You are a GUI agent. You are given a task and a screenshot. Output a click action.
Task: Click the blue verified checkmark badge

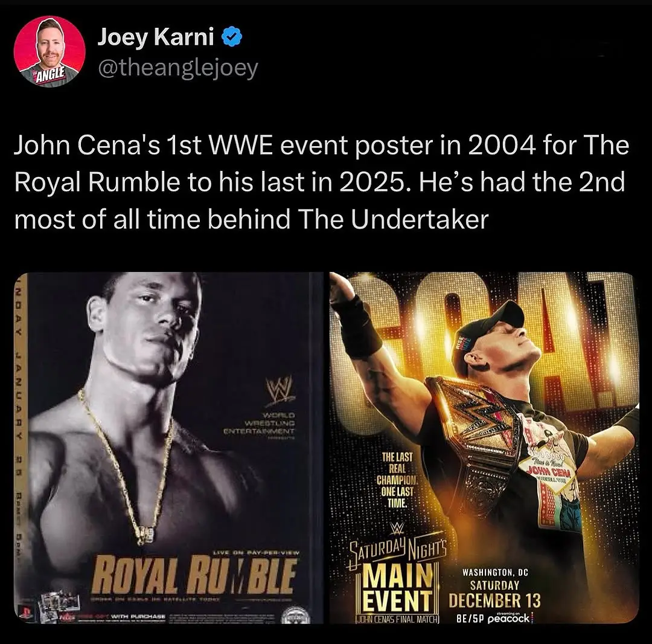(x=232, y=37)
